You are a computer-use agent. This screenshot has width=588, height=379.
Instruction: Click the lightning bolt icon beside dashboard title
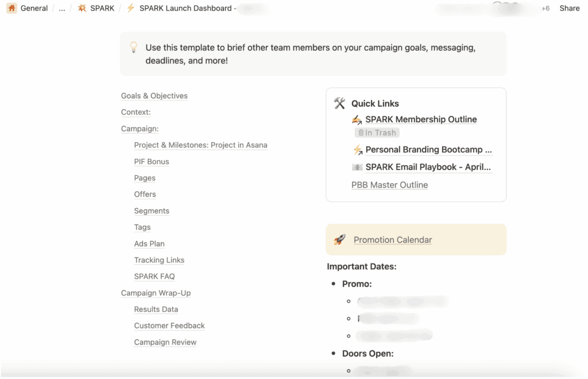pyautogui.click(x=130, y=8)
